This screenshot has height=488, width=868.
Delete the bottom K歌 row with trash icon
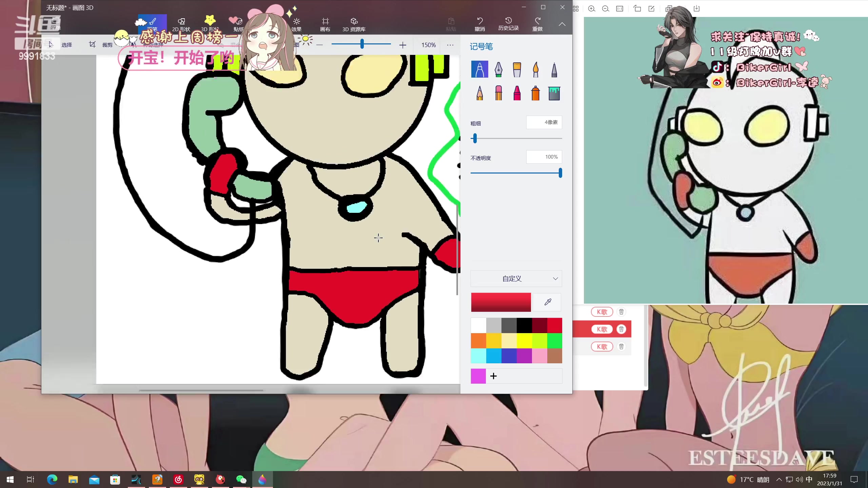pyautogui.click(x=621, y=346)
